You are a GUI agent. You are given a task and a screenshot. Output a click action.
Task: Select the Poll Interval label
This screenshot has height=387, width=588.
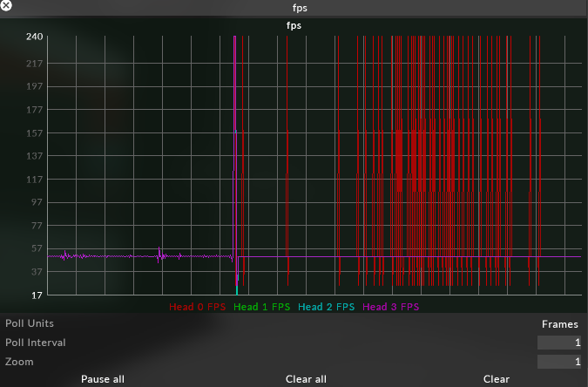coord(35,343)
